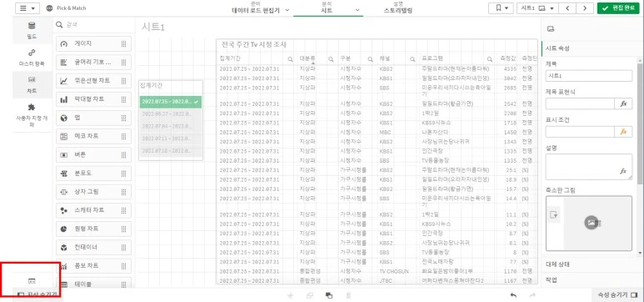Click the 표시 조건 input field
The width and height of the screenshot is (644, 302).
coord(580,132)
